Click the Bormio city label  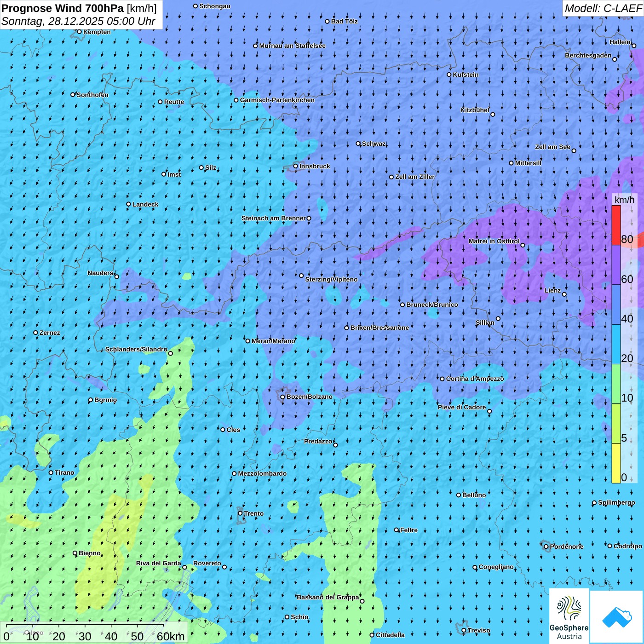click(105, 400)
